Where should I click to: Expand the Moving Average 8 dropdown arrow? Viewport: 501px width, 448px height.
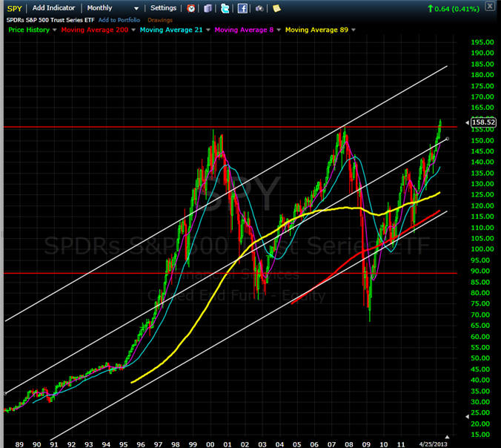279,30
